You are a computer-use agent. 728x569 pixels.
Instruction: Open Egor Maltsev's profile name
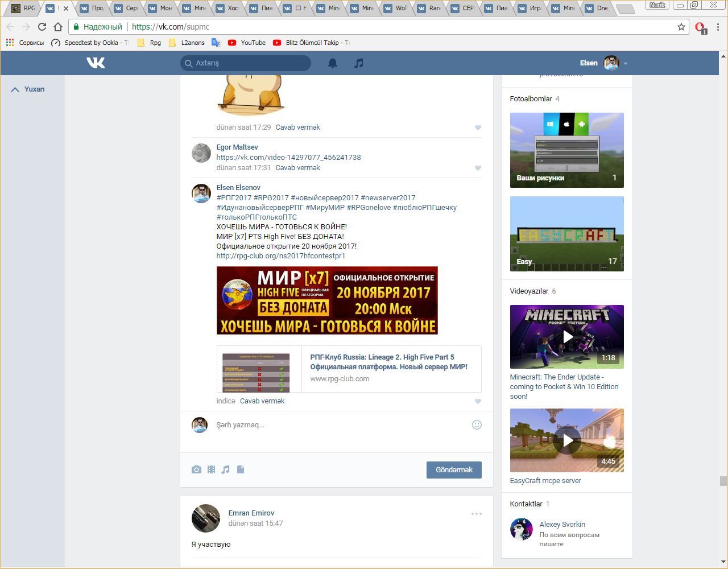(237, 147)
